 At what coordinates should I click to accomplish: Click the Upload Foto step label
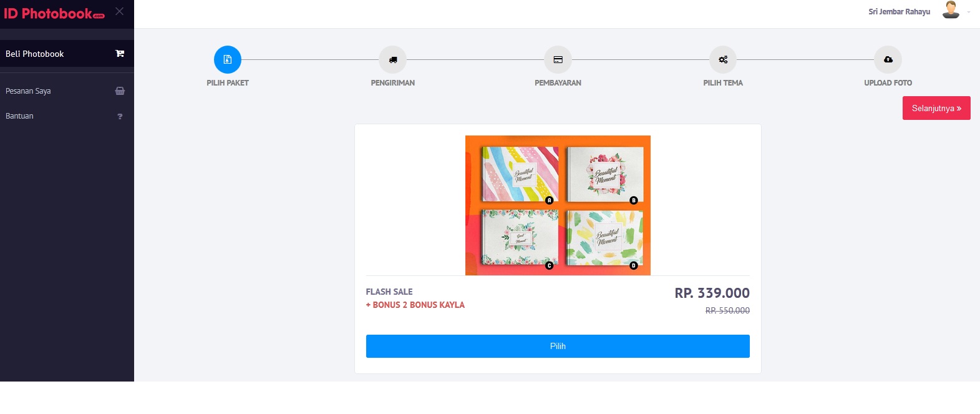point(888,82)
